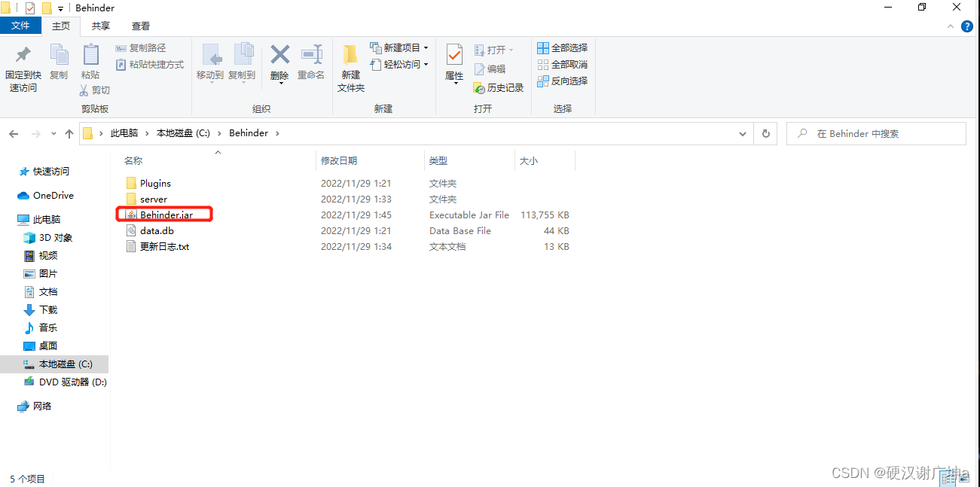Click the red Delete icon
This screenshot has height=487, width=980.
click(x=279, y=54)
